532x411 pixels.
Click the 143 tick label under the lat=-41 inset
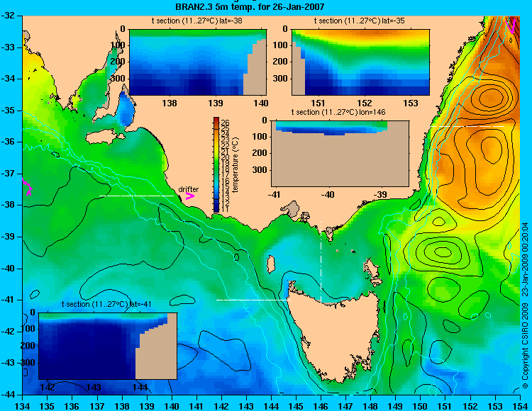[94, 387]
